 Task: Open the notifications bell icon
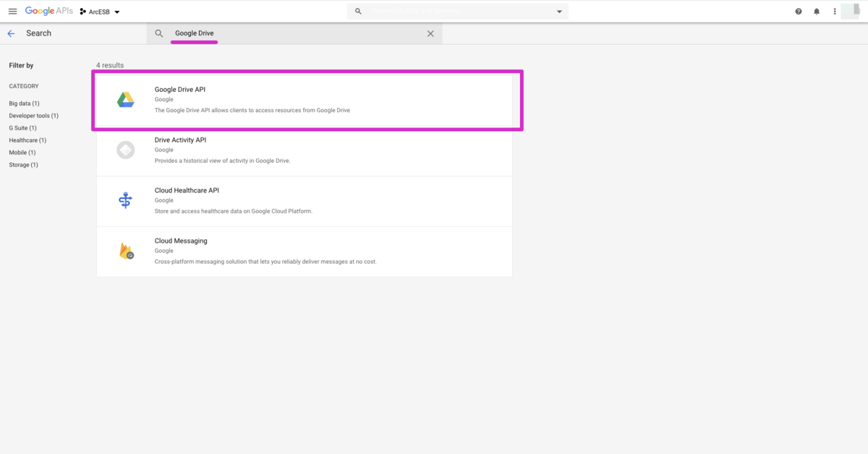(x=817, y=12)
